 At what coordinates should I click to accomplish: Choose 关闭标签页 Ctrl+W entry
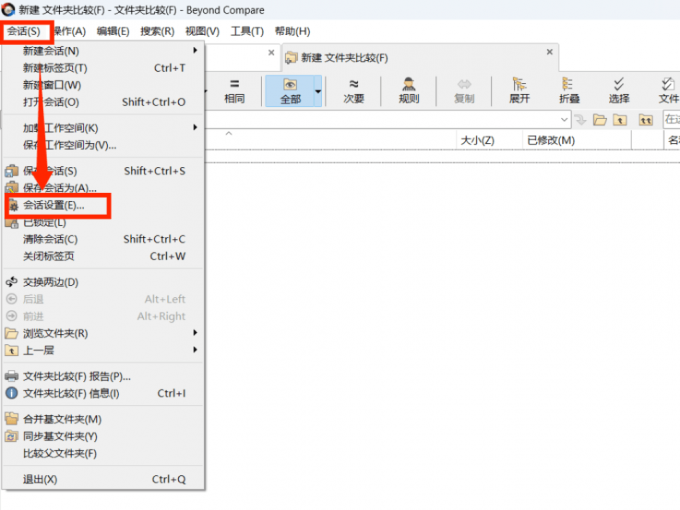103,256
